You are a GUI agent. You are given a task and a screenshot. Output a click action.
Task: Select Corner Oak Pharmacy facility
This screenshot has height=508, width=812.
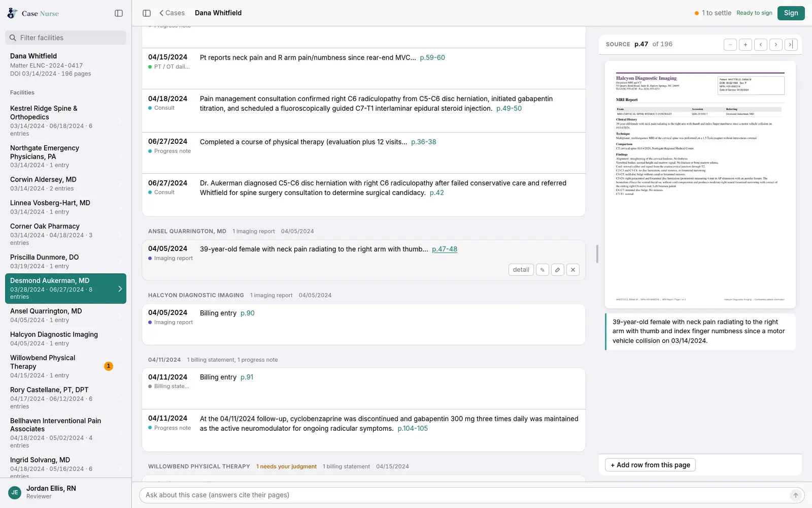point(66,234)
